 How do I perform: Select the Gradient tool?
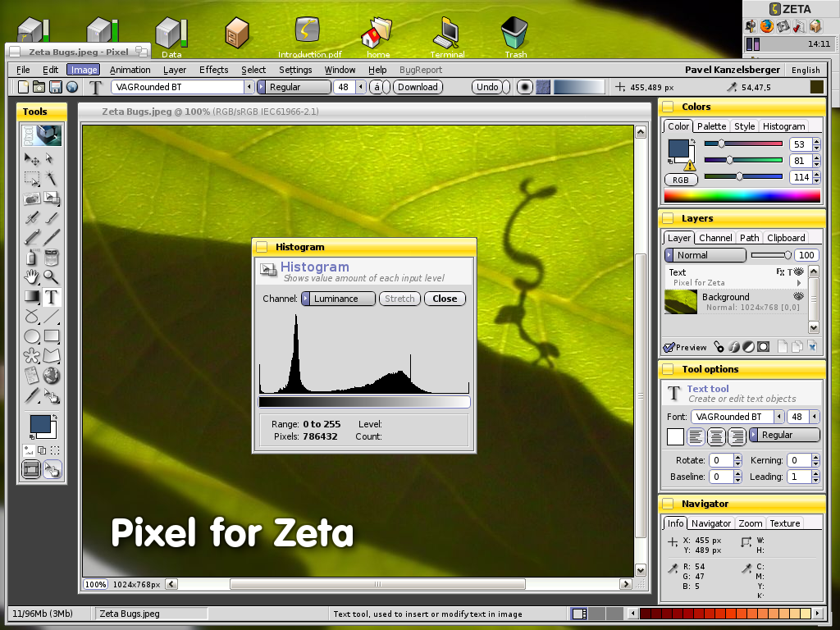32,297
